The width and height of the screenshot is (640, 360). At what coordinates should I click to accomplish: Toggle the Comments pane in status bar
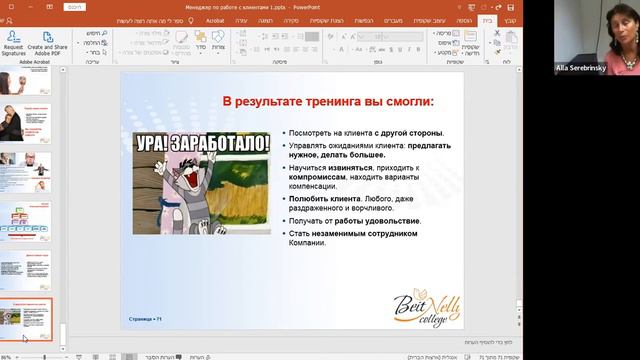point(164,357)
